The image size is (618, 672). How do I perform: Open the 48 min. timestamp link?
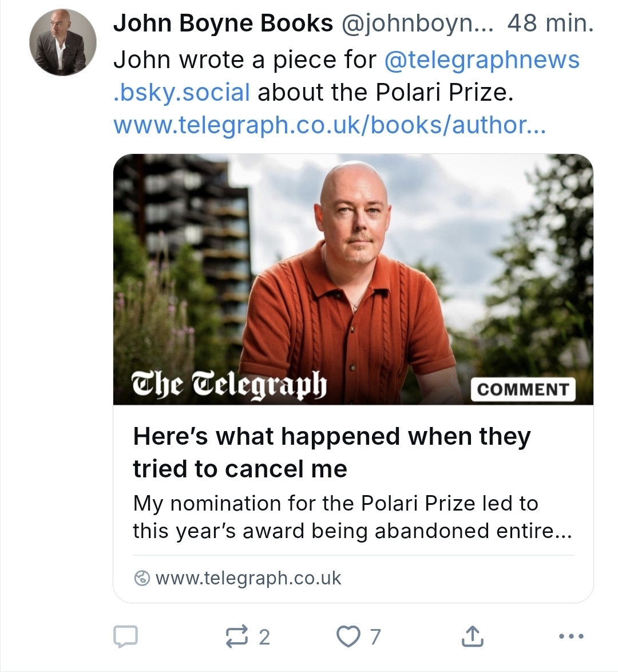pyautogui.click(x=550, y=24)
